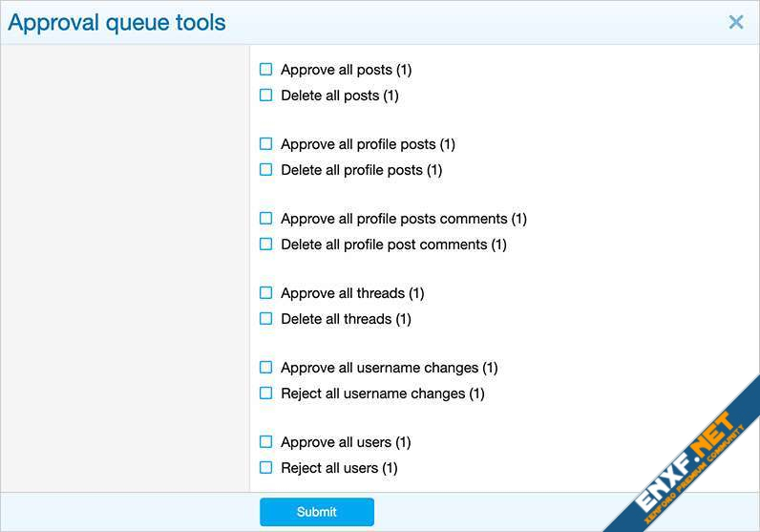This screenshot has height=532, width=760.
Task: Check Approve all profile posts comments box
Action: (x=266, y=219)
